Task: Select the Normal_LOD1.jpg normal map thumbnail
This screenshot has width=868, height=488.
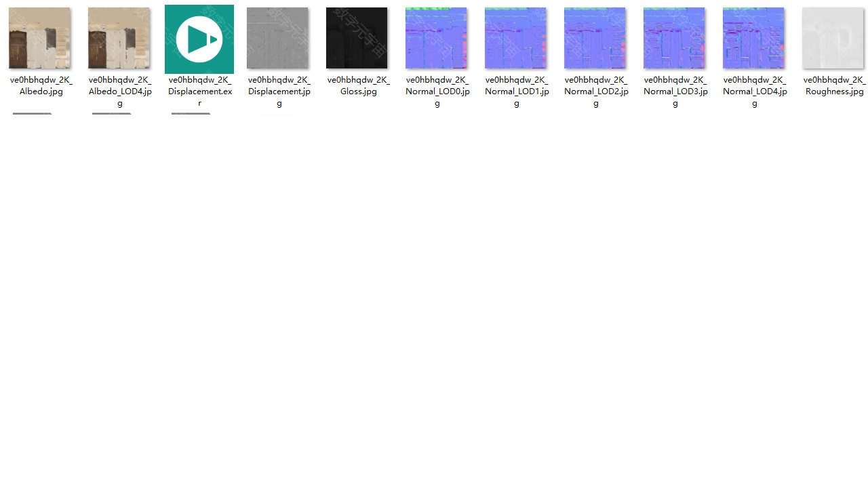Action: pyautogui.click(x=515, y=38)
